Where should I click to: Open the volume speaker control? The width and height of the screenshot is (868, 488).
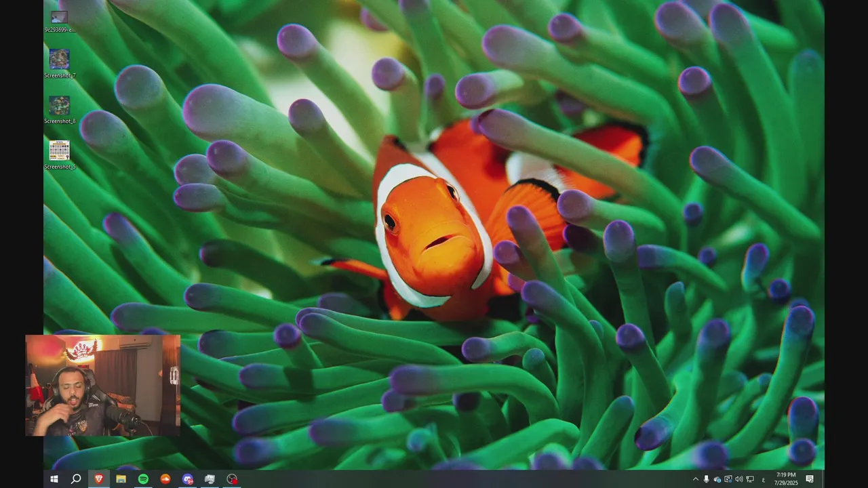coord(739,479)
